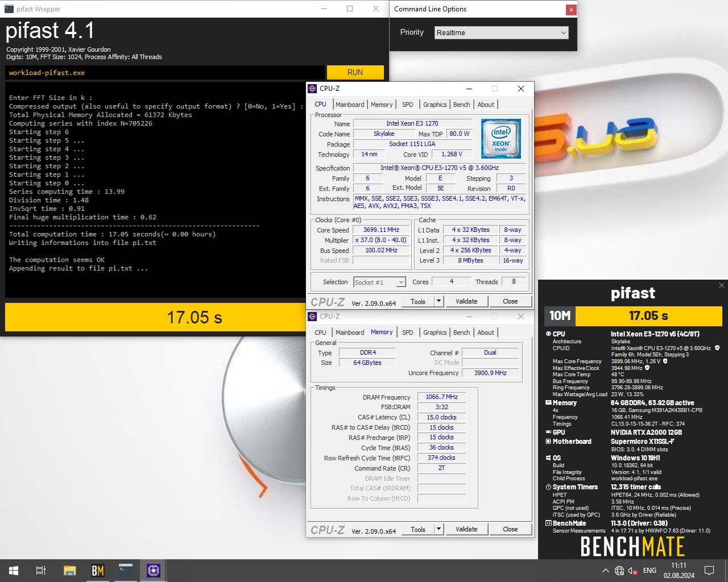This screenshot has width=728, height=582.
Task: Click the upper CPU-Z window title icon
Action: pyautogui.click(x=312, y=89)
